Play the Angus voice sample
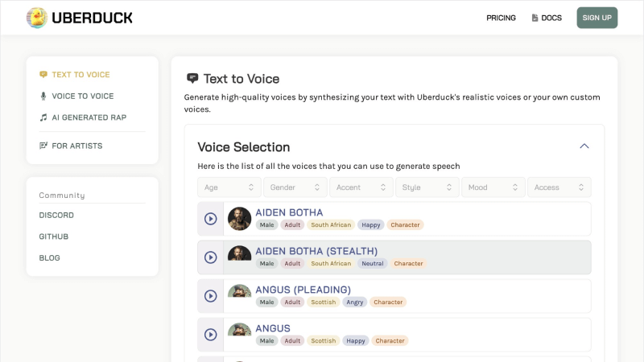 tap(211, 335)
